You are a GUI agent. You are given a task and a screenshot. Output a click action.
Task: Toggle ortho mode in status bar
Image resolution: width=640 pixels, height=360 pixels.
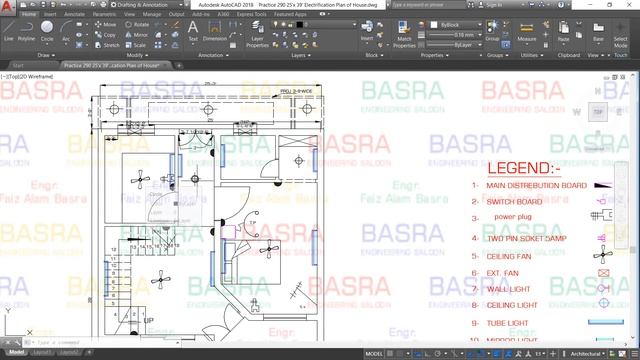[427, 354]
